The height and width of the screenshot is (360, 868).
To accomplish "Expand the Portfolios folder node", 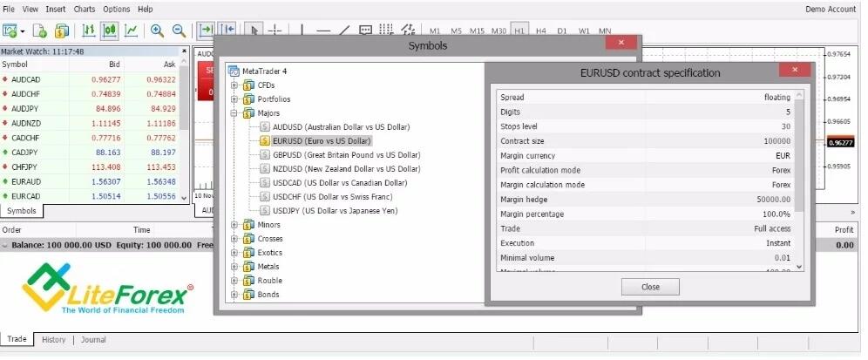I will pyautogui.click(x=234, y=99).
